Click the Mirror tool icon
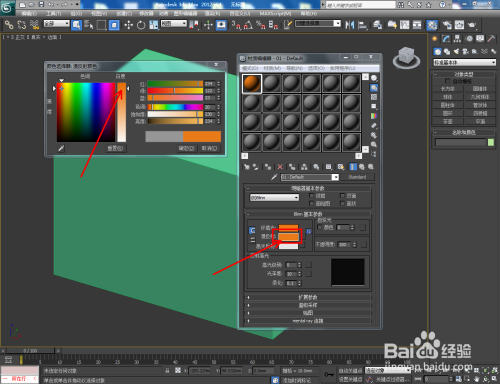This screenshot has width=500, height=384. 350,25
